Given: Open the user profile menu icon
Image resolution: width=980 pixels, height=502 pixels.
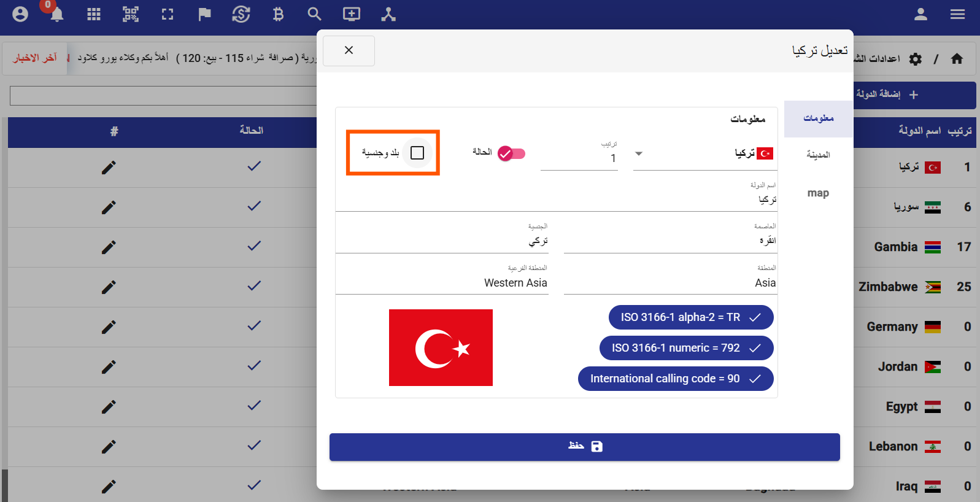Looking at the screenshot, I should point(920,15).
